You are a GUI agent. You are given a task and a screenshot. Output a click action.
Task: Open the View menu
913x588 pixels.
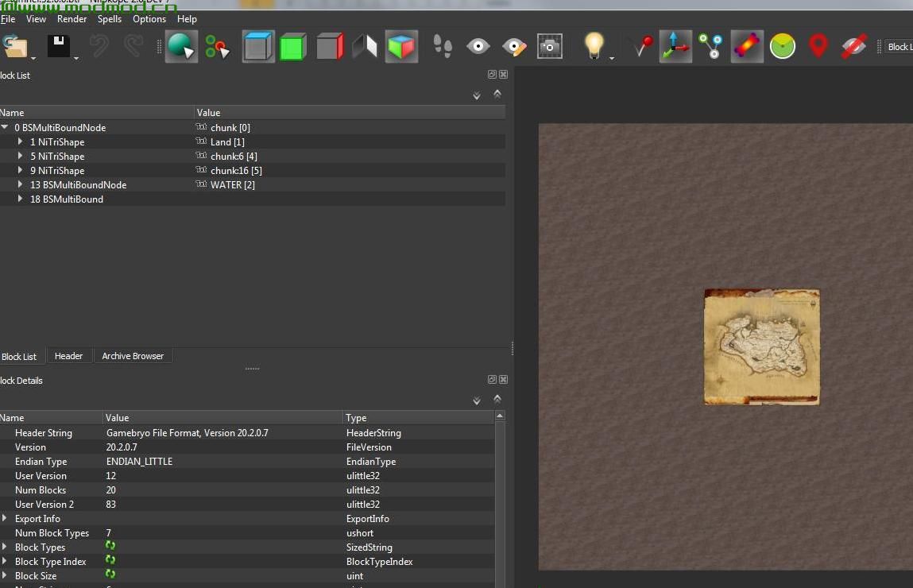click(x=36, y=18)
